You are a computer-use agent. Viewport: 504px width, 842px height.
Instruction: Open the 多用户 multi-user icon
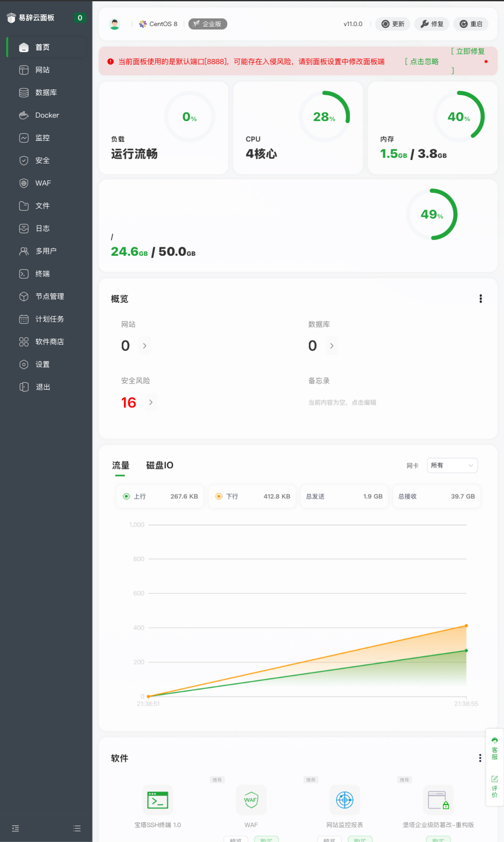[24, 252]
